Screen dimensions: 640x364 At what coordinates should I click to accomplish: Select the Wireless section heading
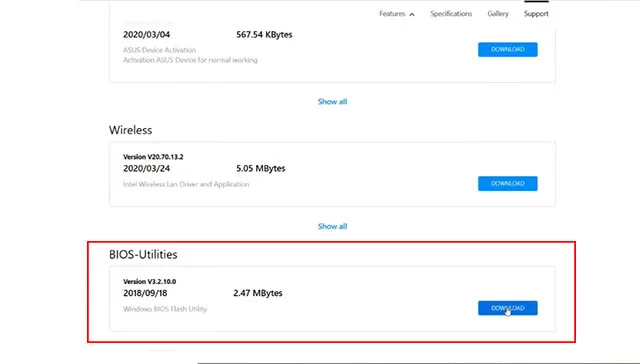(x=131, y=130)
